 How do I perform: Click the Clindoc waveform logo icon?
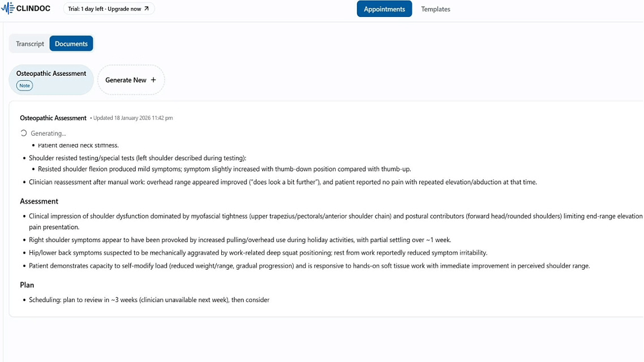8,8
